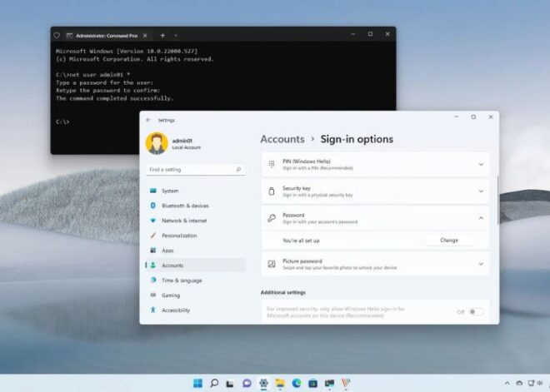This screenshot has height=392, width=550.
Task: Click the Settings window vertical scrollbar
Action: click(497, 200)
